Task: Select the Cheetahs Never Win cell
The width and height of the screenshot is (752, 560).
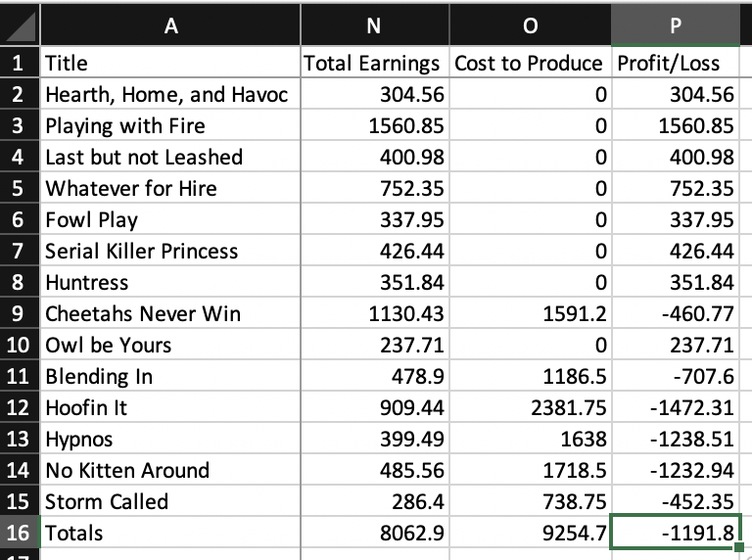Action: pyautogui.click(x=170, y=313)
